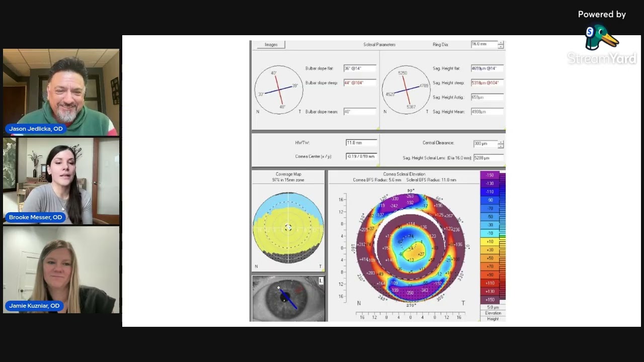Click the 5.0 µm step label under the scale
The image size is (644, 362).
pyautogui.click(x=493, y=307)
